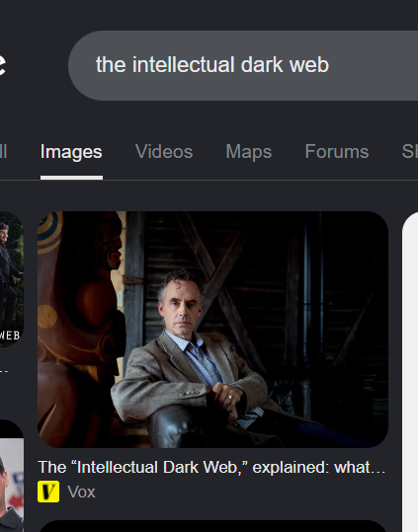418x532 pixels.
Task: Click the active Images tab
Action: [x=71, y=152]
